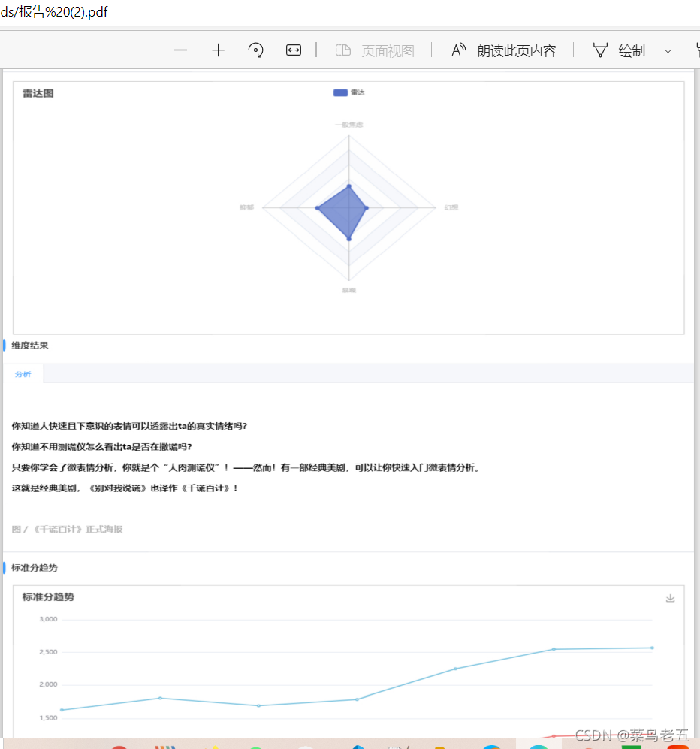Click the 维度结果 section header

pyautogui.click(x=29, y=345)
